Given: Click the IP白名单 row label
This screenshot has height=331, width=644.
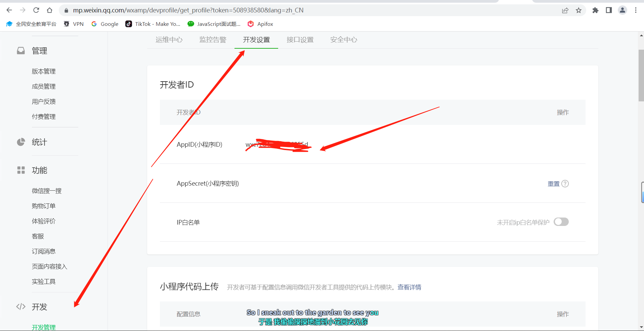Looking at the screenshot, I should coord(188,222).
